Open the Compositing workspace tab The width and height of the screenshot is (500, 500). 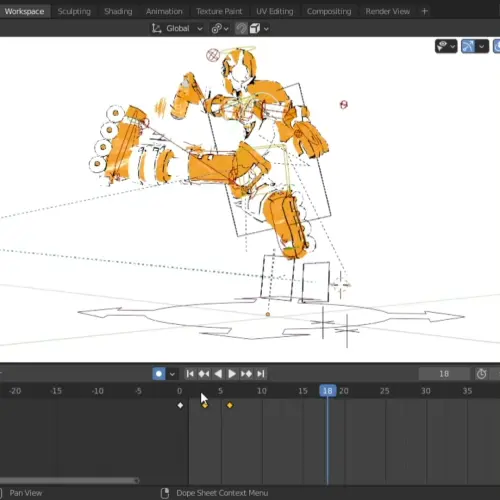coord(329,11)
